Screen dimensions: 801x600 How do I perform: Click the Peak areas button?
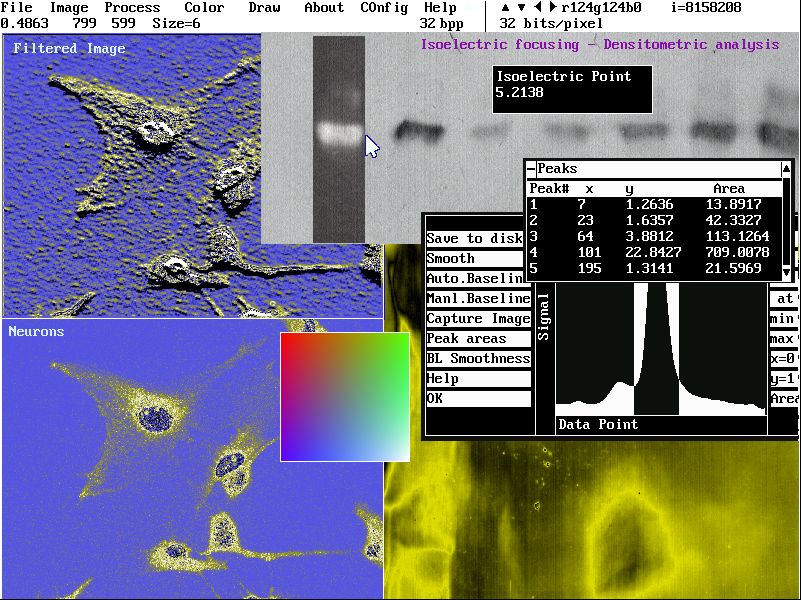pos(479,339)
